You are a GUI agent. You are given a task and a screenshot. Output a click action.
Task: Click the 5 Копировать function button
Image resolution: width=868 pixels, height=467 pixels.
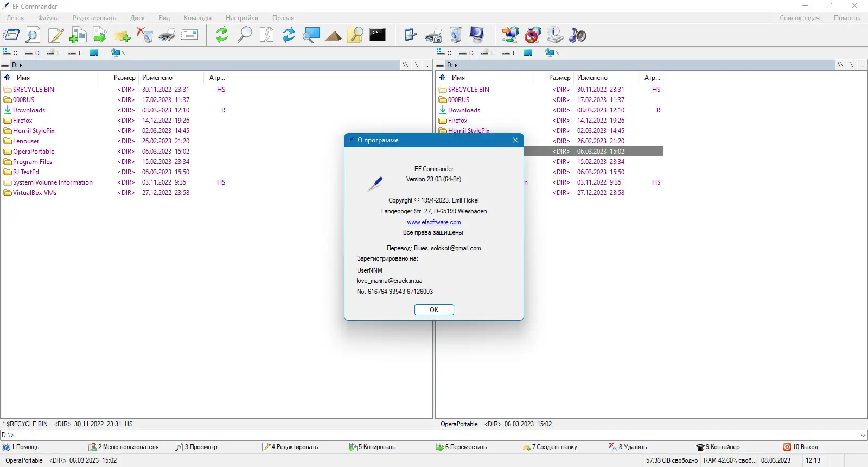pos(372,447)
